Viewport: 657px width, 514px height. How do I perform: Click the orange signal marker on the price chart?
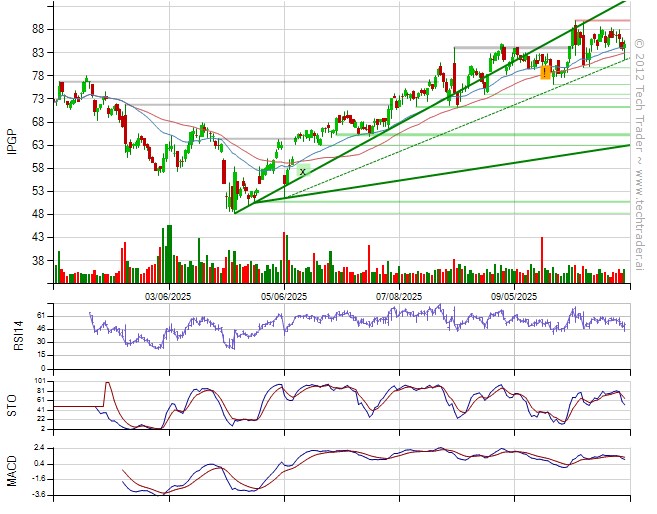coord(545,73)
